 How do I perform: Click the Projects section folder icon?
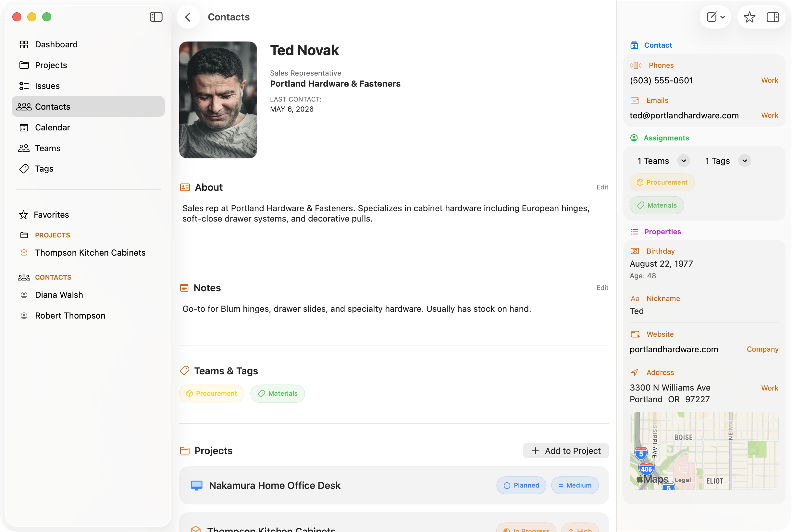(x=185, y=451)
